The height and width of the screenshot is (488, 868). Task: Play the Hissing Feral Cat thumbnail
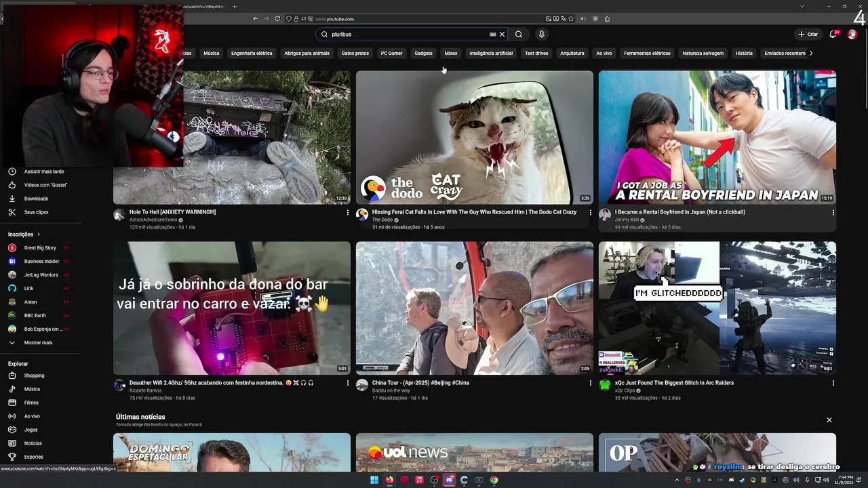475,138
